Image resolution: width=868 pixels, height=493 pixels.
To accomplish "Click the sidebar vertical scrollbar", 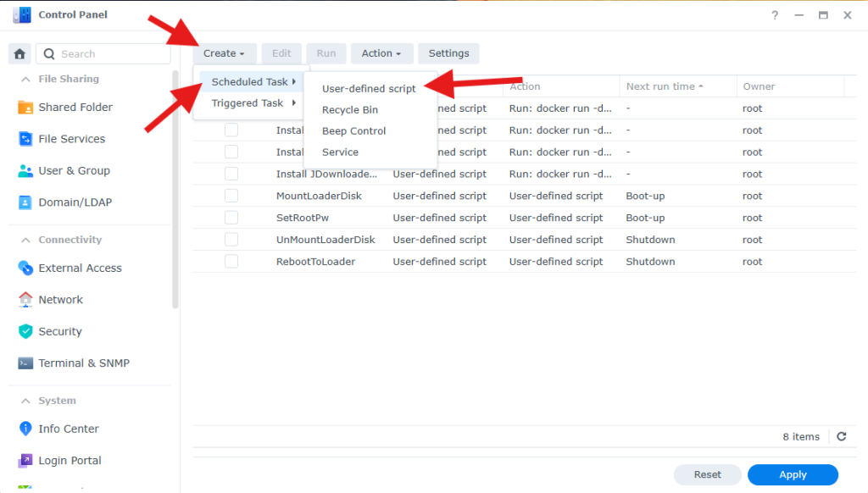I will 175,188.
